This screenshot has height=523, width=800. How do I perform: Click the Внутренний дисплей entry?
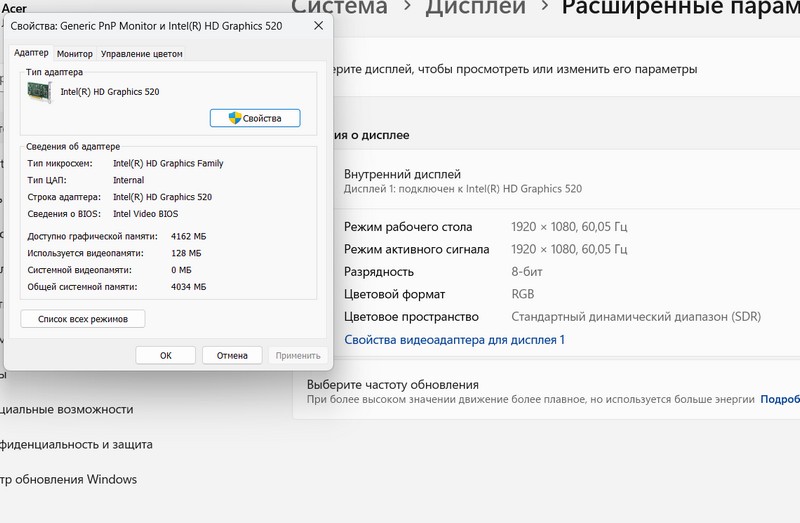[402, 174]
